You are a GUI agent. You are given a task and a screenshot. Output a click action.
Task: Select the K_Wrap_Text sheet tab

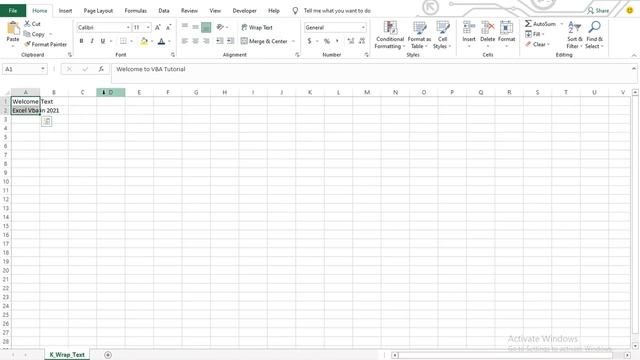(67, 355)
